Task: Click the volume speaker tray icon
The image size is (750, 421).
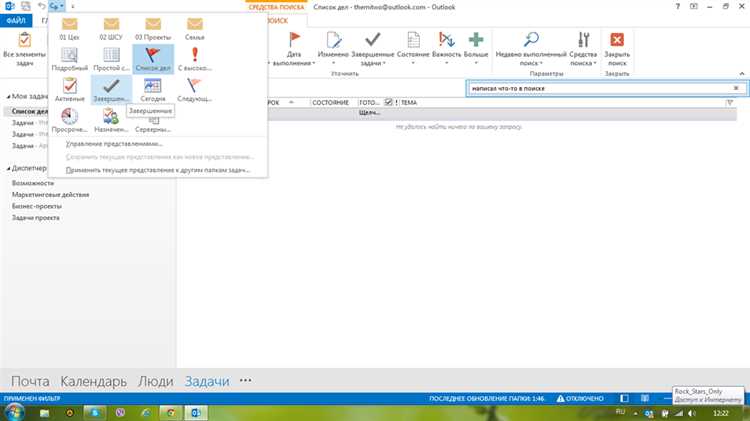Action: click(692, 413)
